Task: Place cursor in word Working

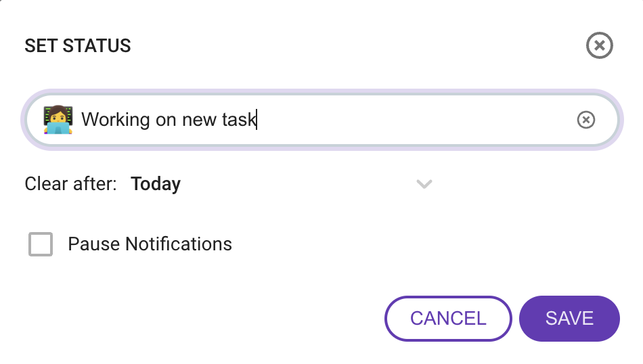Action: coord(116,120)
